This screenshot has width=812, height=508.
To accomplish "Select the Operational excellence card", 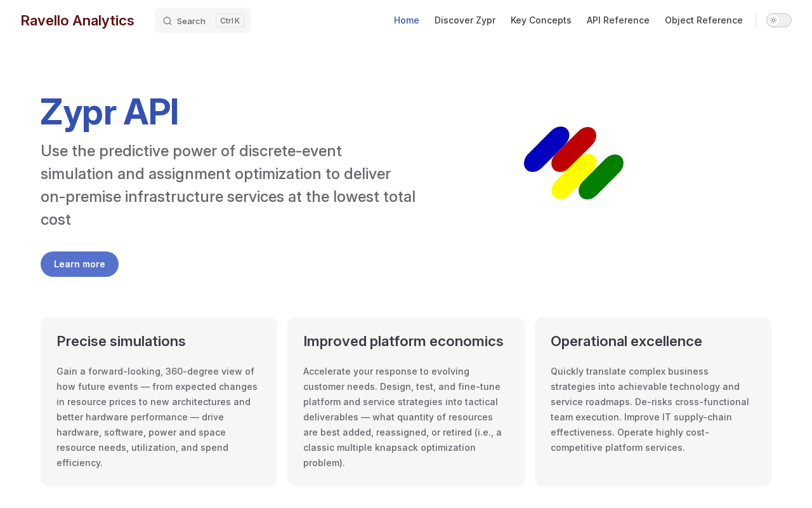I will pos(653,402).
